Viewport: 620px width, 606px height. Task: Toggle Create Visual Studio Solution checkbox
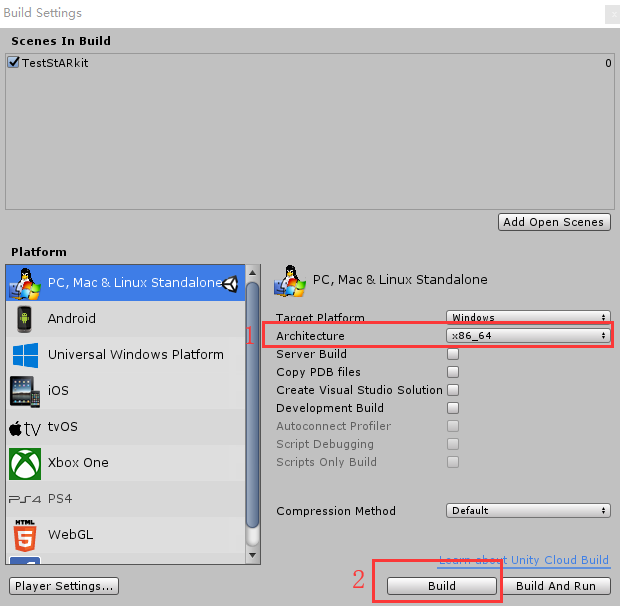453,390
